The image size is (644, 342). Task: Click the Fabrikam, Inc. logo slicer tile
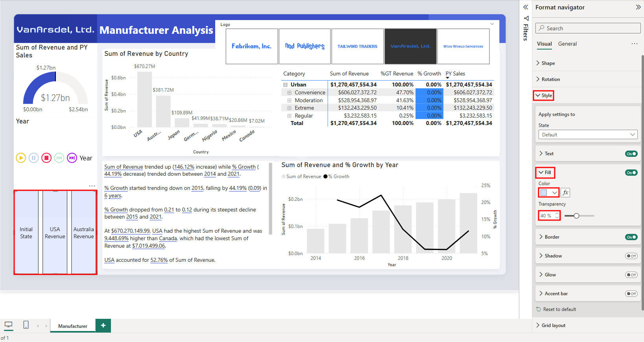coord(252,46)
